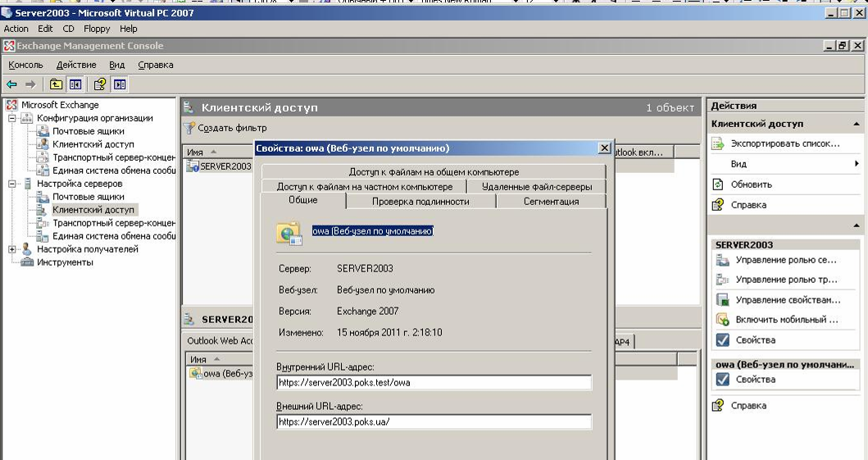Screen dimensions: 868x460
Task: Click the Microsoft Exchange root node icon
Action: (x=11, y=105)
